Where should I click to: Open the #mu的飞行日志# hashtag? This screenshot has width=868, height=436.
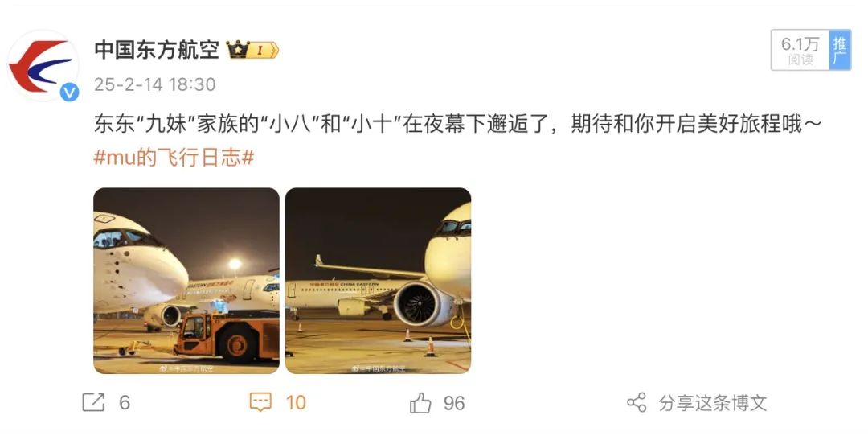point(174,158)
